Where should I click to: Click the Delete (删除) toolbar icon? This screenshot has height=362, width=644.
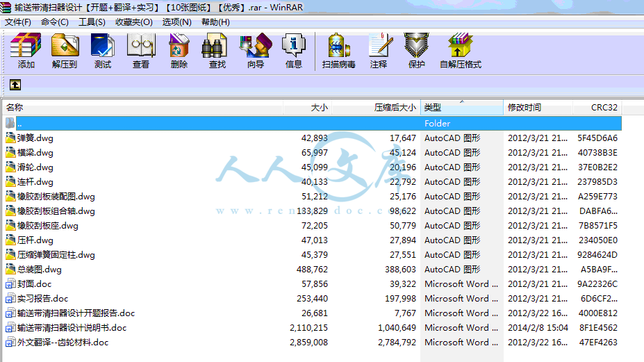point(179,45)
